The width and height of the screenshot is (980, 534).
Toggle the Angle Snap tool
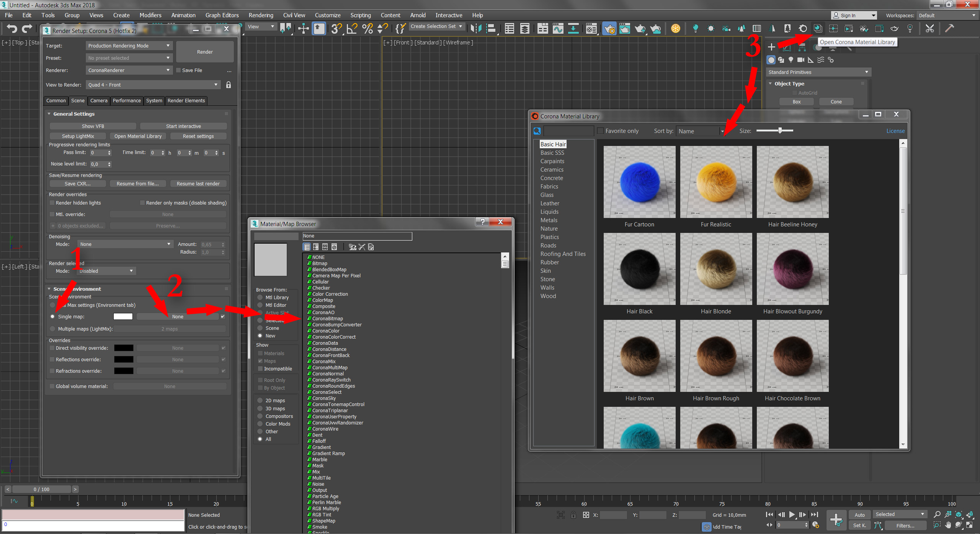352,28
